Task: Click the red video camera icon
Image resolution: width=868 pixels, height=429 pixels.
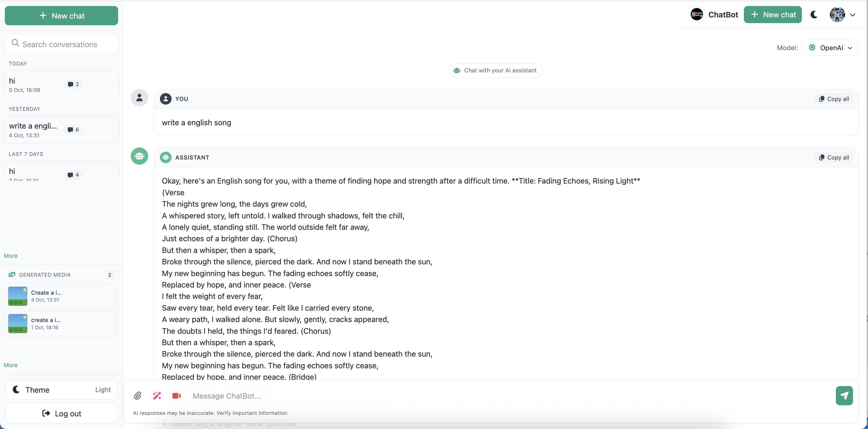Action: [x=176, y=396]
